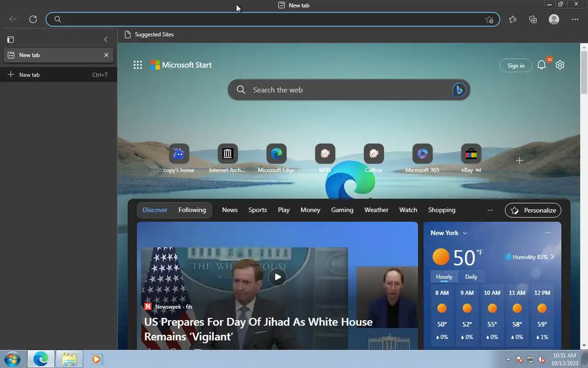Image resolution: width=588 pixels, height=368 pixels.
Task: Open a new tab with plus button
Action: (x=58, y=75)
